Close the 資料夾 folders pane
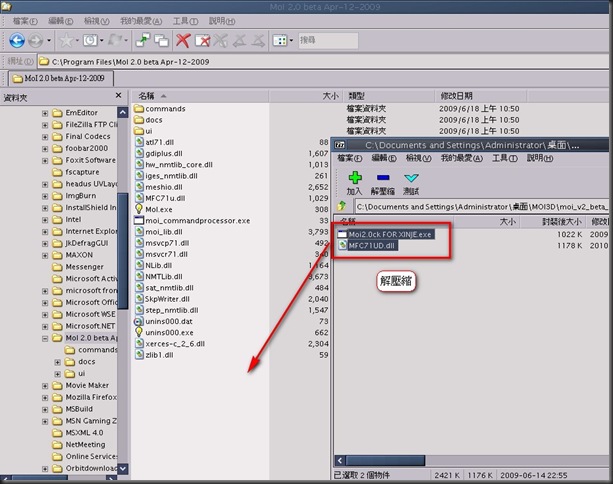The height and width of the screenshot is (484, 613). 118,96
